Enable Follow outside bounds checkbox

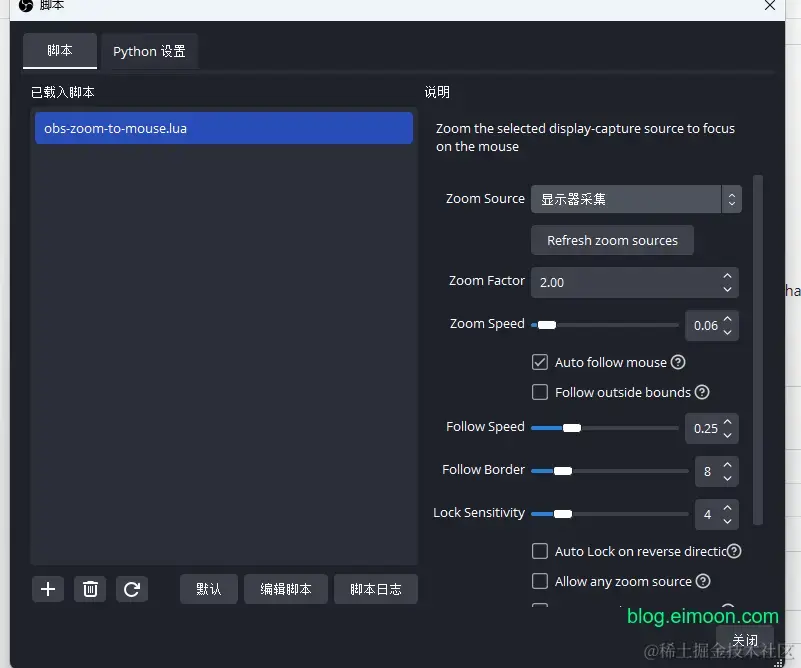coord(540,392)
